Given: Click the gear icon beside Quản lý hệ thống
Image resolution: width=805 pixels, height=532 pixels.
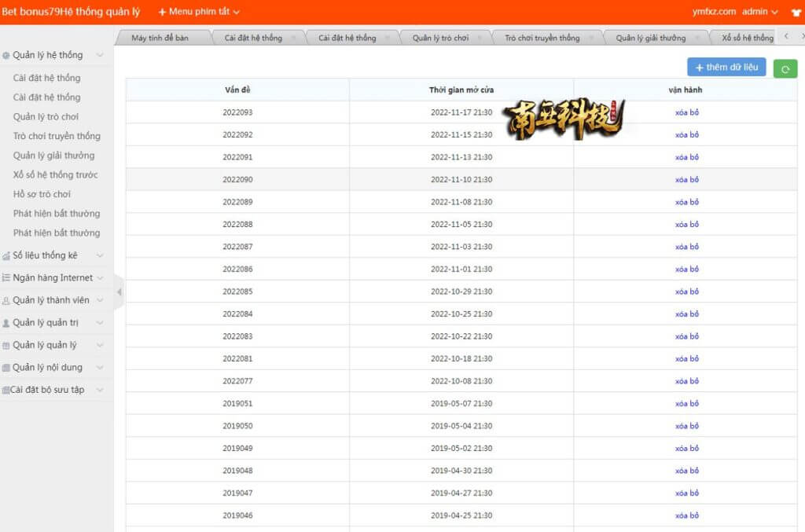Looking at the screenshot, I should pos(6,56).
